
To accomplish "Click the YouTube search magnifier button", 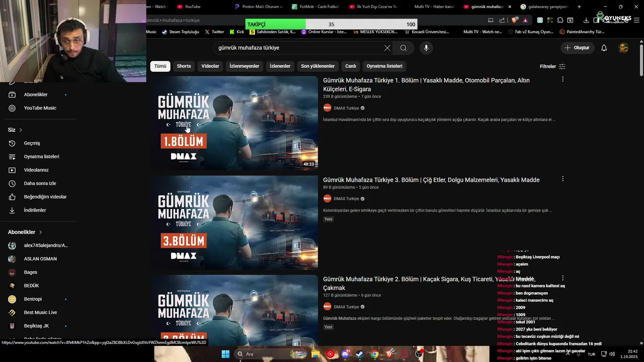I will [404, 48].
